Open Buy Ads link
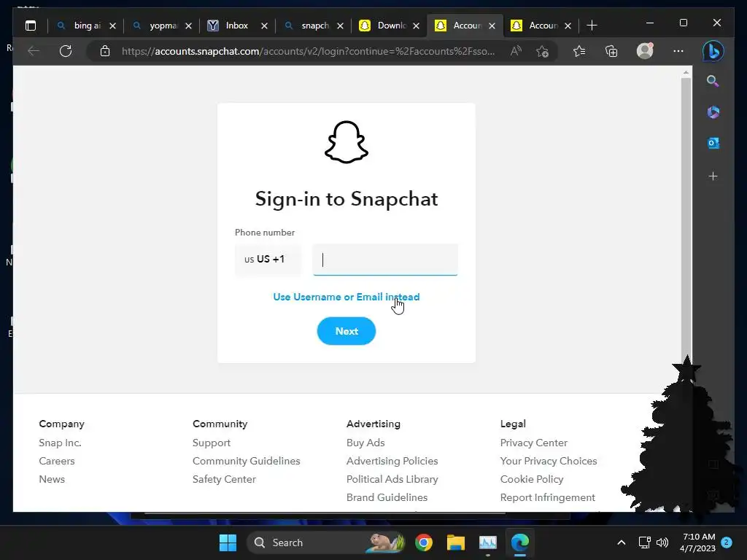The height and width of the screenshot is (560, 747). 365,443
